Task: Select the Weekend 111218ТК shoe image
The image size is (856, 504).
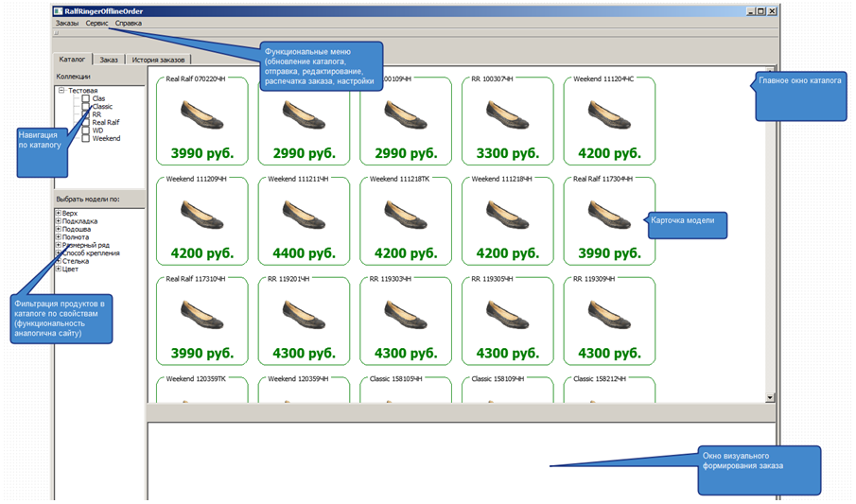Action: pyautogui.click(x=405, y=215)
